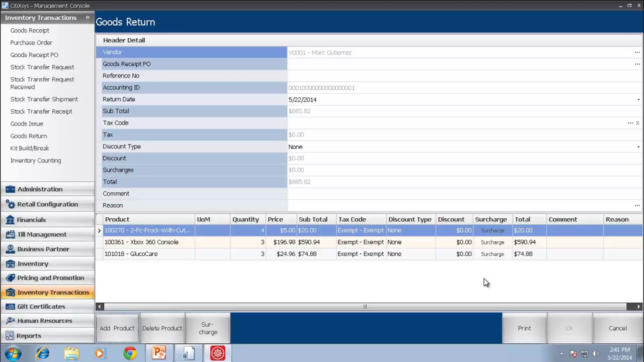Viewport: 644px width, 362px height.
Task: Open the Return Date dropdown
Action: [x=638, y=100]
